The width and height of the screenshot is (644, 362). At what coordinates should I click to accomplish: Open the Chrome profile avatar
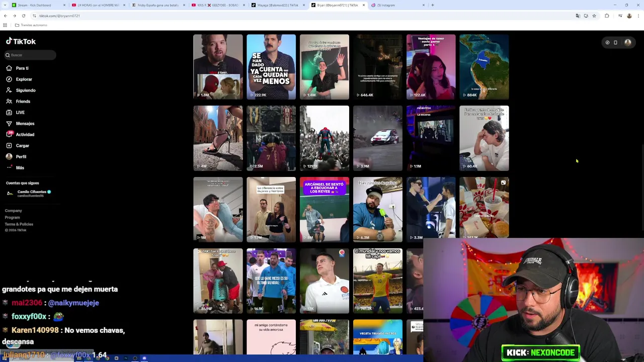tap(629, 16)
